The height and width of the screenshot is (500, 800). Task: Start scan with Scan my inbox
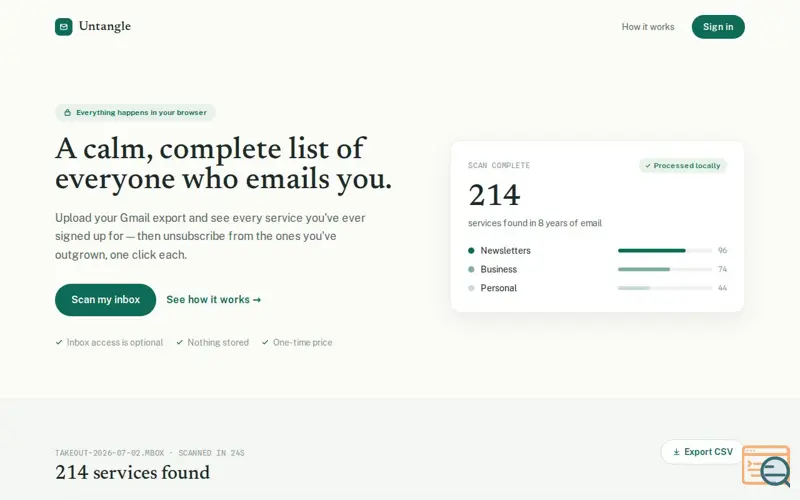pyautogui.click(x=106, y=300)
